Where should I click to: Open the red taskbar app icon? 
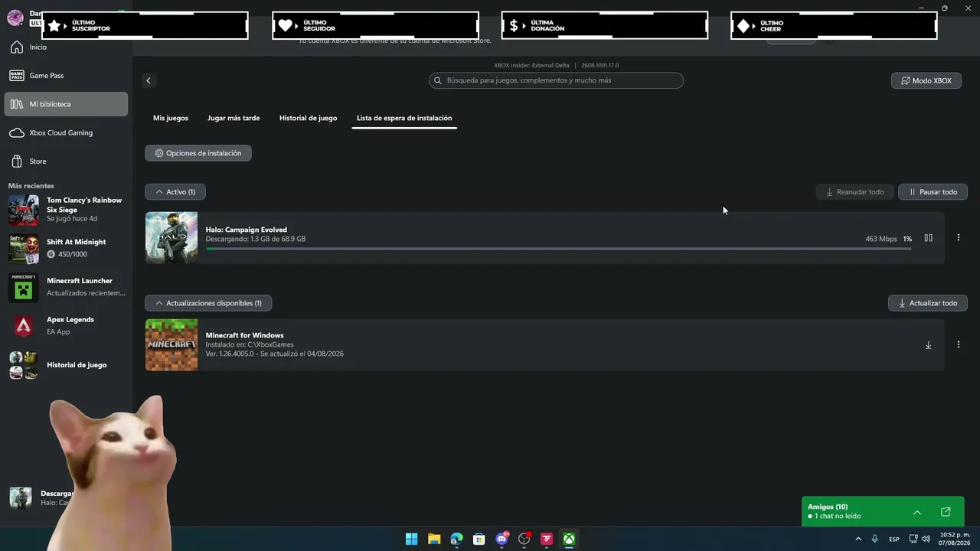tap(547, 539)
